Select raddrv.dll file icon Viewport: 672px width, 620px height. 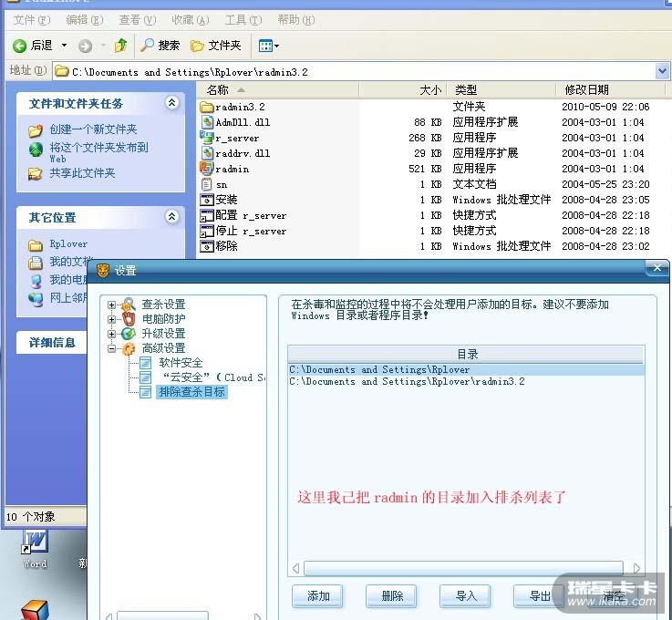pyautogui.click(x=207, y=153)
